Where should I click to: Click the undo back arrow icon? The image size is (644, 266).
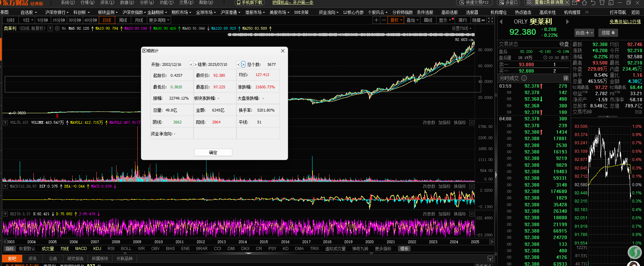(593, 3)
